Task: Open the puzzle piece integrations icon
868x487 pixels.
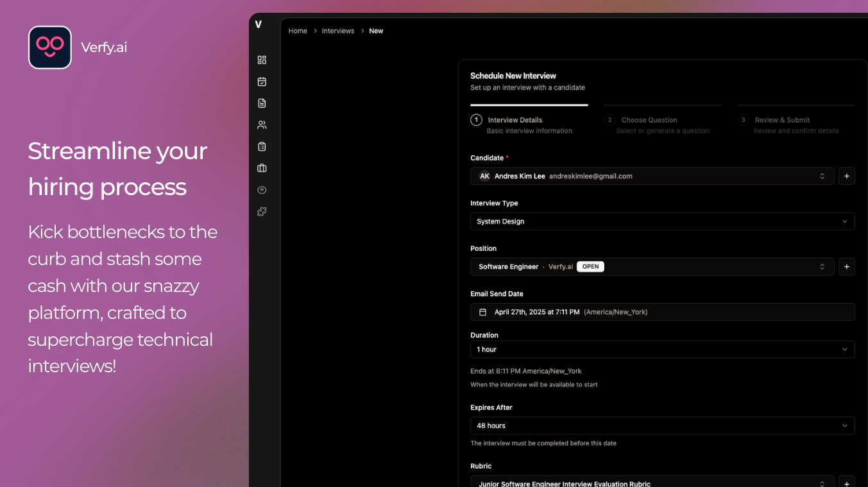Action: click(262, 211)
